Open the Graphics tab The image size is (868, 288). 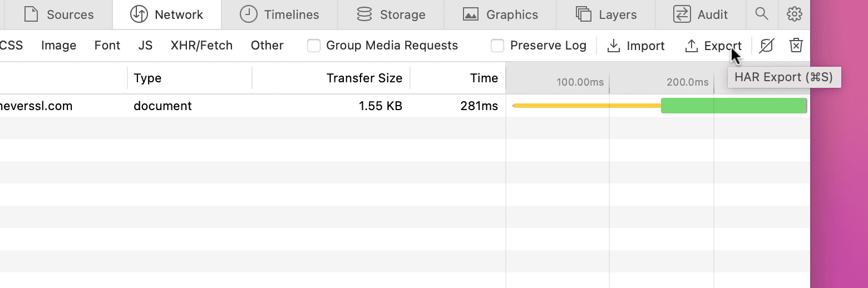tap(501, 14)
